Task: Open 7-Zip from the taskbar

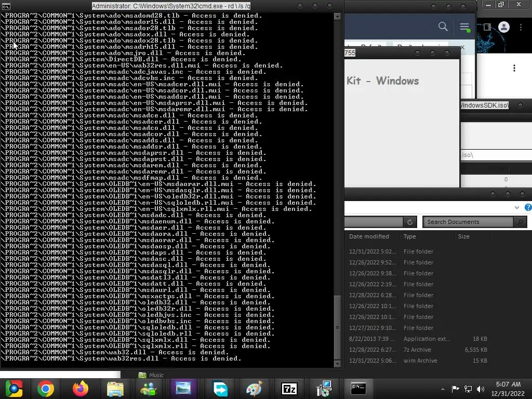Action: [289, 389]
